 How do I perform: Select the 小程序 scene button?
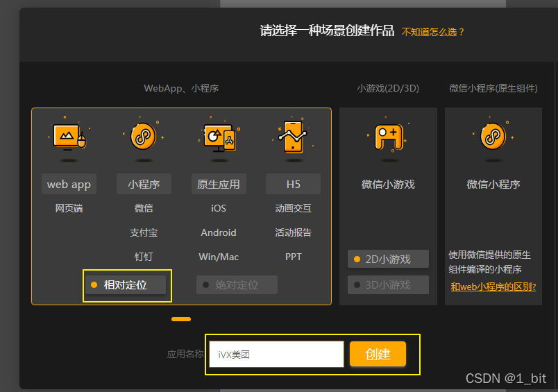[144, 184]
